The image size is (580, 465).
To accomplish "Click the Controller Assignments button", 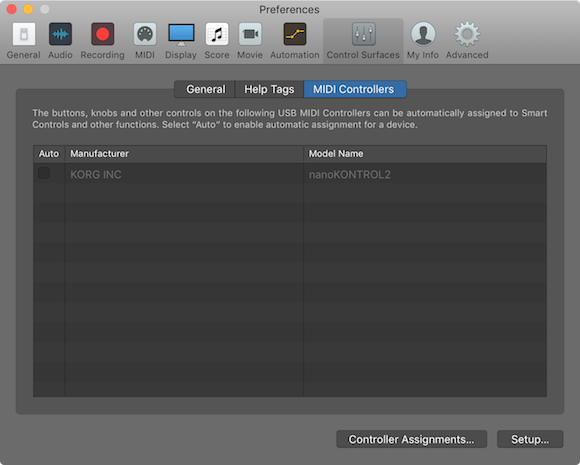I will pyautogui.click(x=411, y=439).
